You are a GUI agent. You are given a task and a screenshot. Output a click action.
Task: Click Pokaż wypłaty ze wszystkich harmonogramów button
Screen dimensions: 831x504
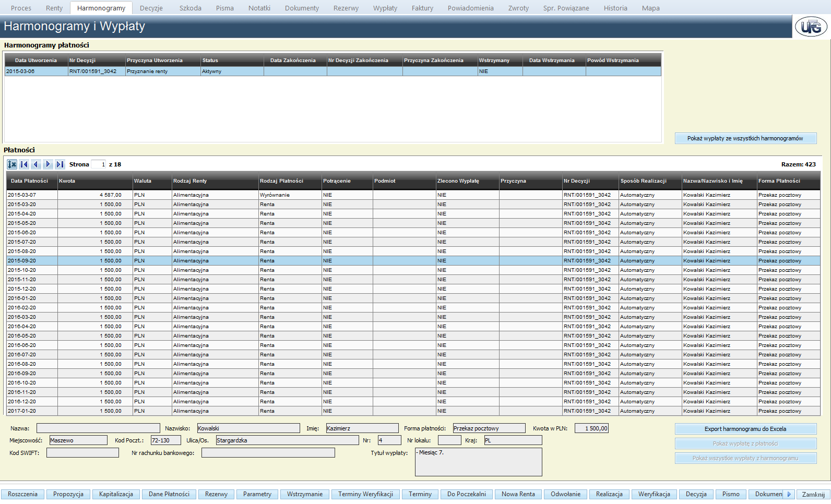click(745, 138)
